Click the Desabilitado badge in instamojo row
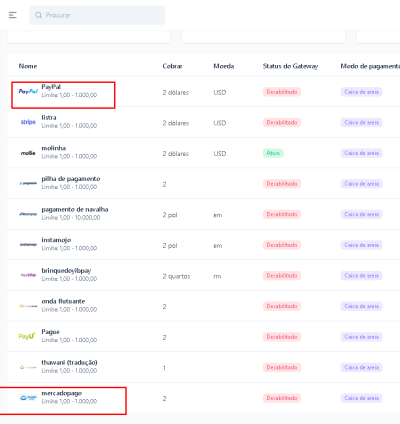Screen dimensions: 400x424 (282, 245)
